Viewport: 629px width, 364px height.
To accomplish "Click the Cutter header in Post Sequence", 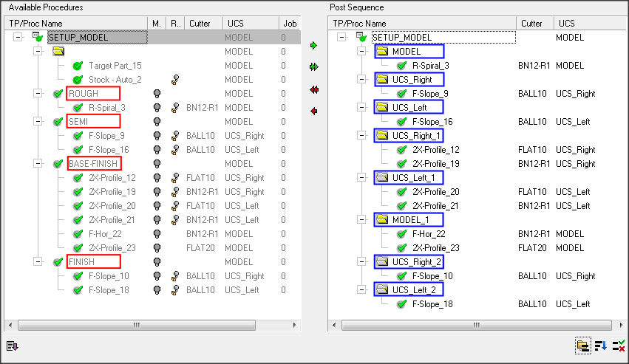I will 535,24.
